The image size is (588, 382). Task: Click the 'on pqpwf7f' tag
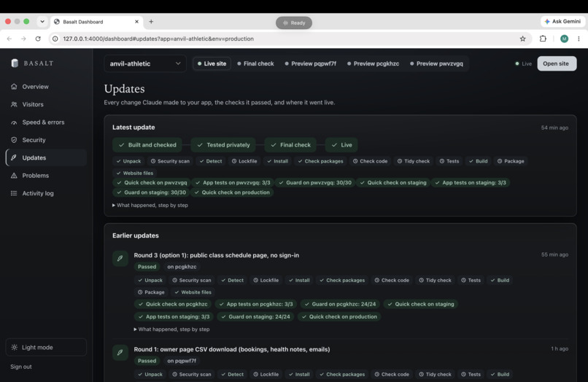point(182,361)
